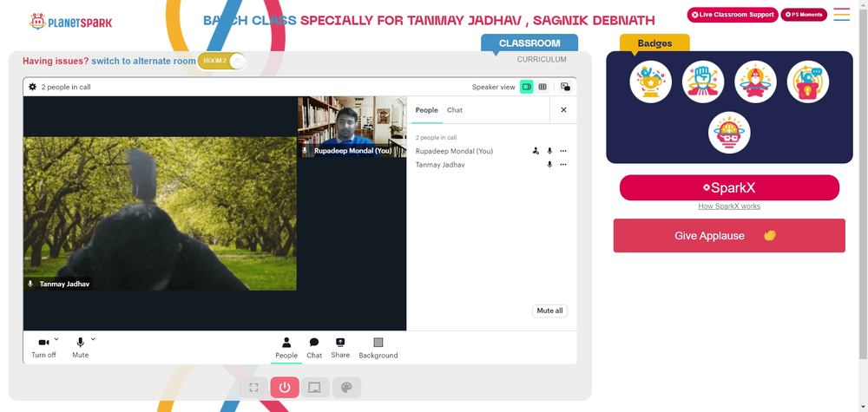Toggle the ROOM 2 alternate room switch
868x412 pixels.
click(221, 61)
